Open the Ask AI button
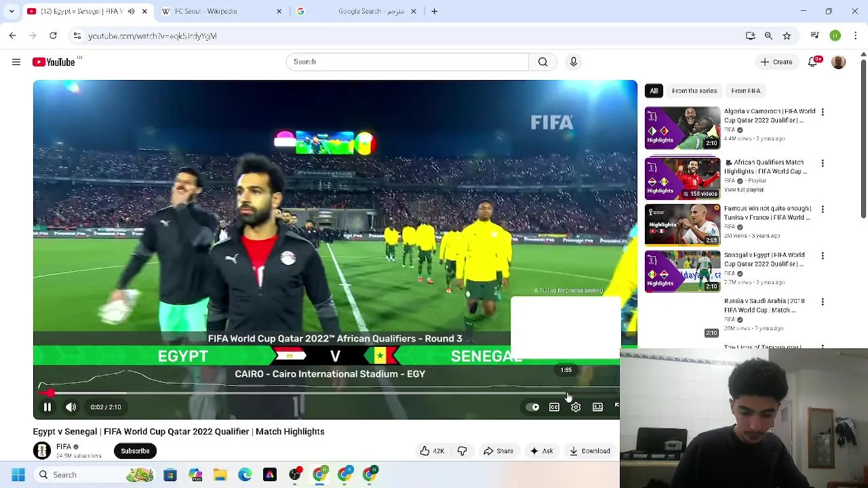This screenshot has width=868, height=488. 542,451
